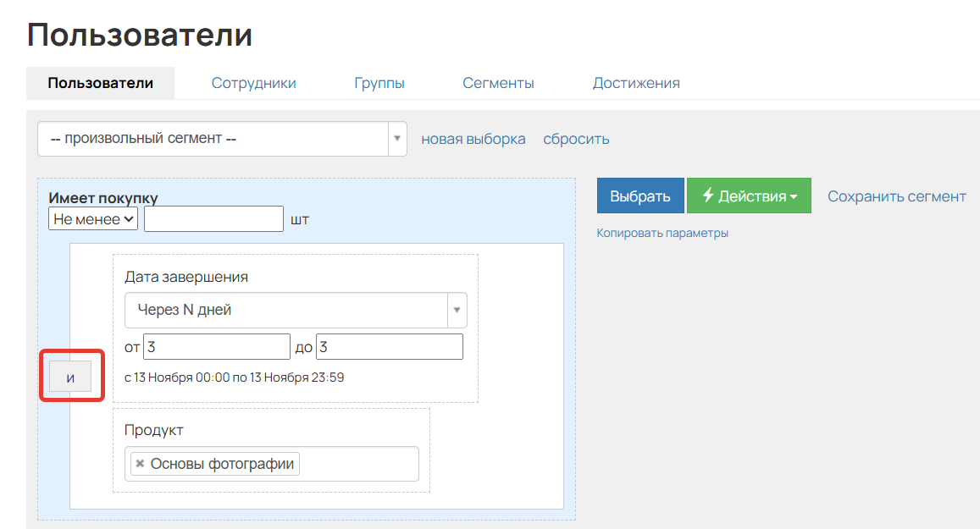Switch to the Сотрудники tab
Screen dimensions: 980x529
click(253, 82)
